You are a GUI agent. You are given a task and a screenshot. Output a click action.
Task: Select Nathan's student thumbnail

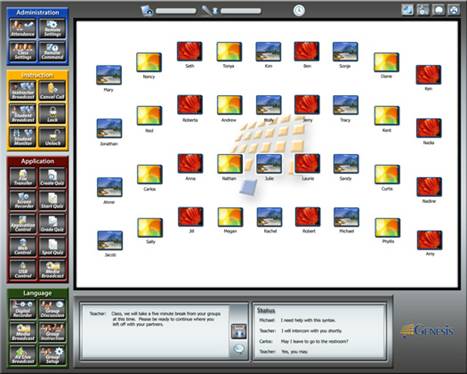click(230, 164)
